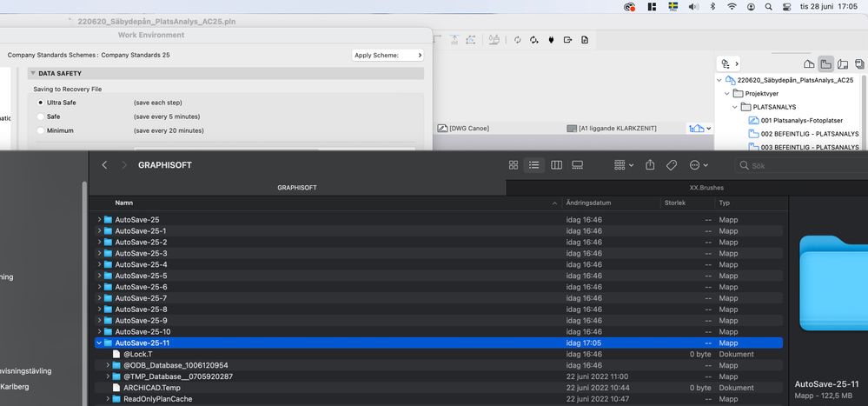Open Navigator Project Map tab icon

pos(809,64)
